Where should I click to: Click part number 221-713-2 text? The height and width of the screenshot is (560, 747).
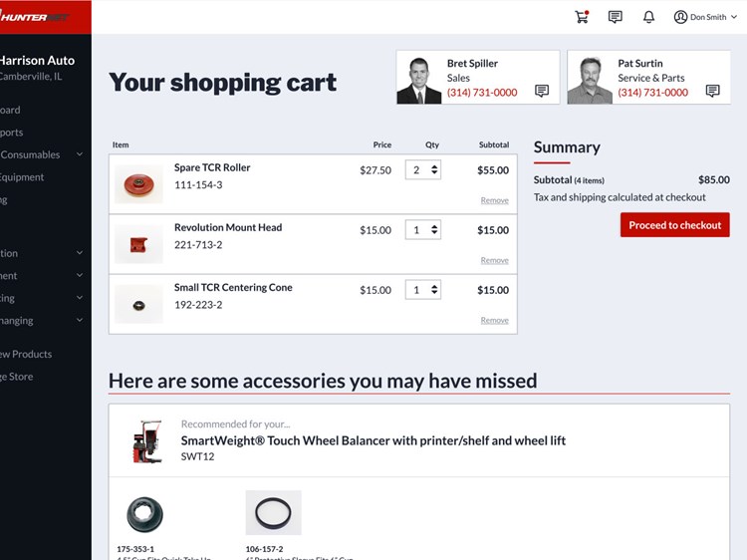[x=198, y=245]
